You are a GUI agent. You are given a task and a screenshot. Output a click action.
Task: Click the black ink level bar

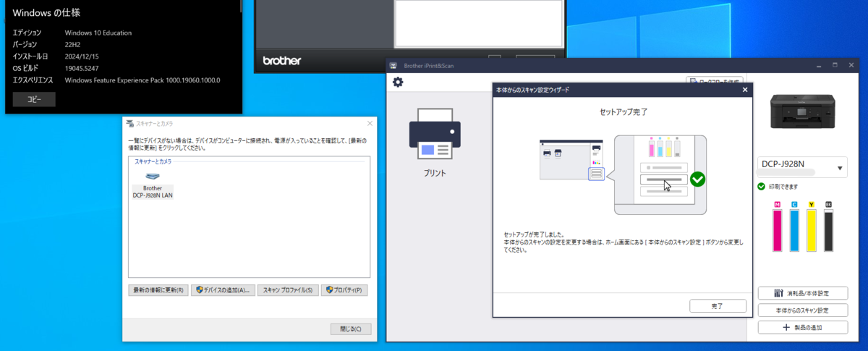coord(829,231)
